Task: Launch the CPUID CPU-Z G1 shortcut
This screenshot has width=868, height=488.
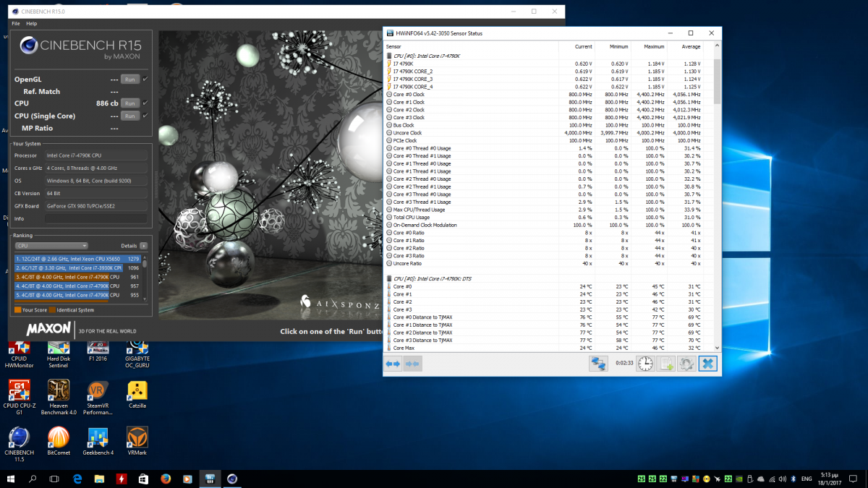Action: [x=19, y=398]
